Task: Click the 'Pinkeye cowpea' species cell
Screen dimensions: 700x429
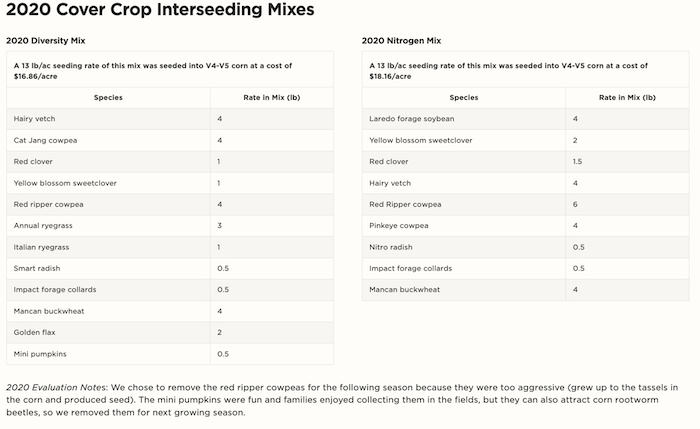Action: [400, 226]
